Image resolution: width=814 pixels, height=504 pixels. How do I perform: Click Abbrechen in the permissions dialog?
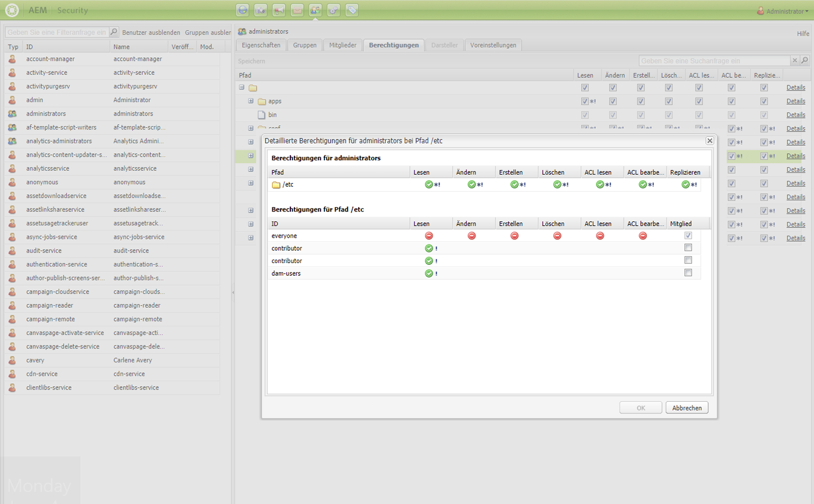(x=687, y=408)
